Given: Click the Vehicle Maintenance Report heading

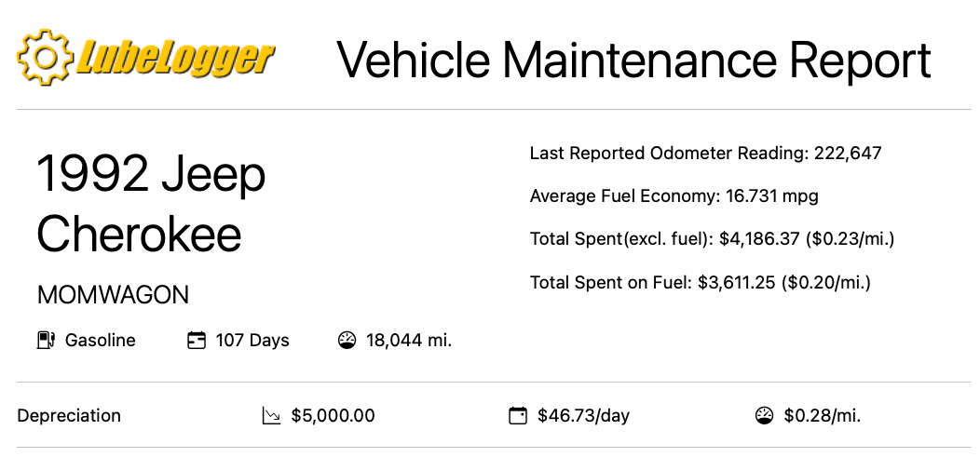Looking at the screenshot, I should (x=633, y=60).
